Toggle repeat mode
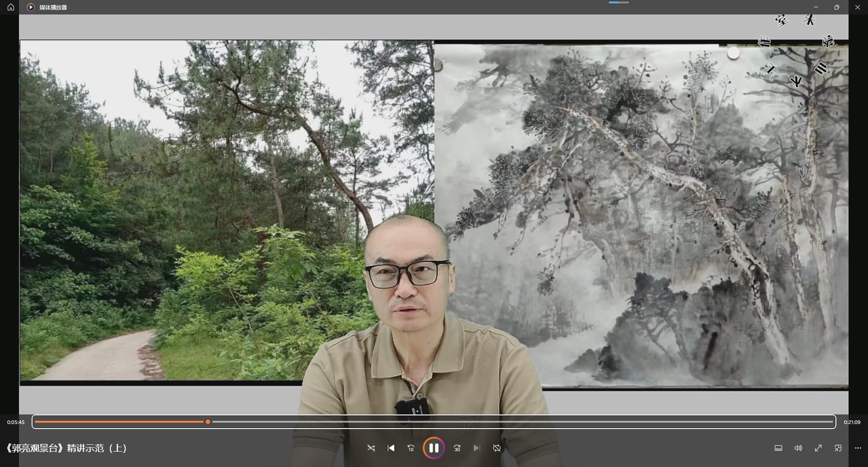The image size is (868, 467). pyautogui.click(x=497, y=448)
